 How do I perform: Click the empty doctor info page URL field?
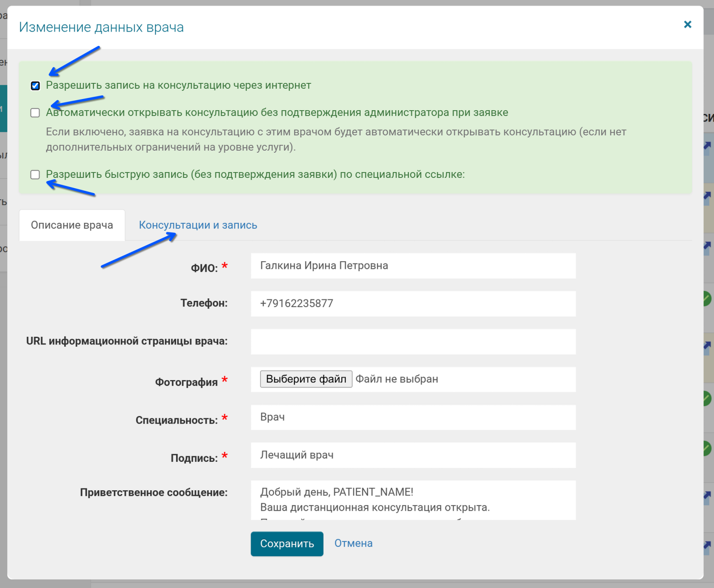tap(413, 342)
